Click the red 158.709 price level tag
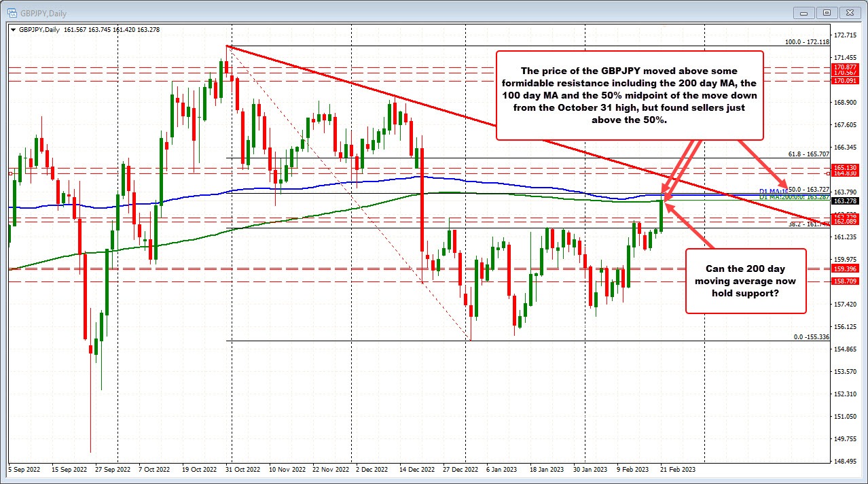The height and width of the screenshot is (484, 868). pos(844,281)
